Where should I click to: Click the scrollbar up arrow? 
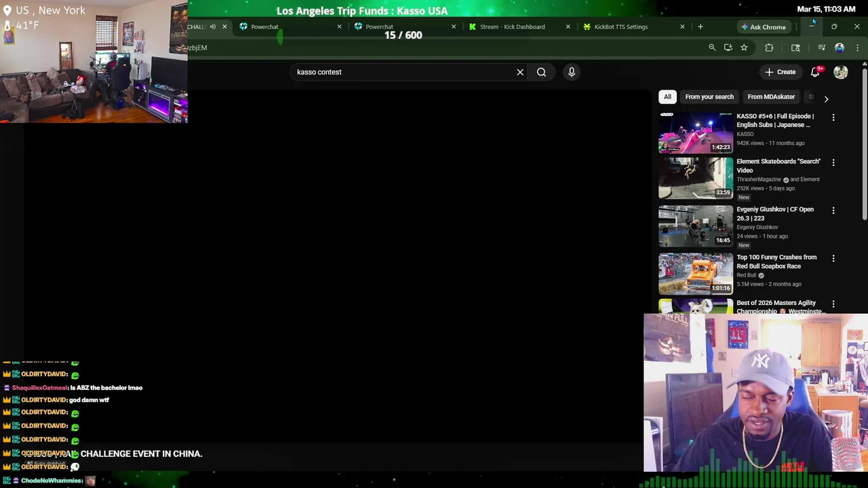865,64
